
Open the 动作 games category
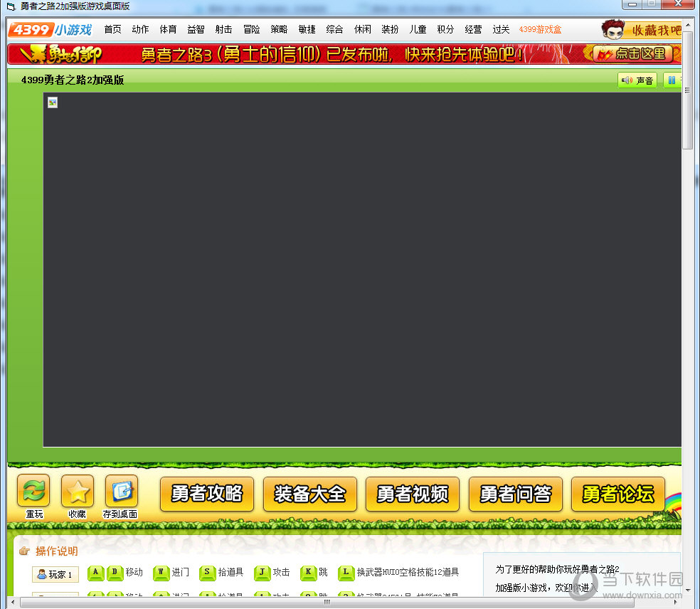click(140, 29)
